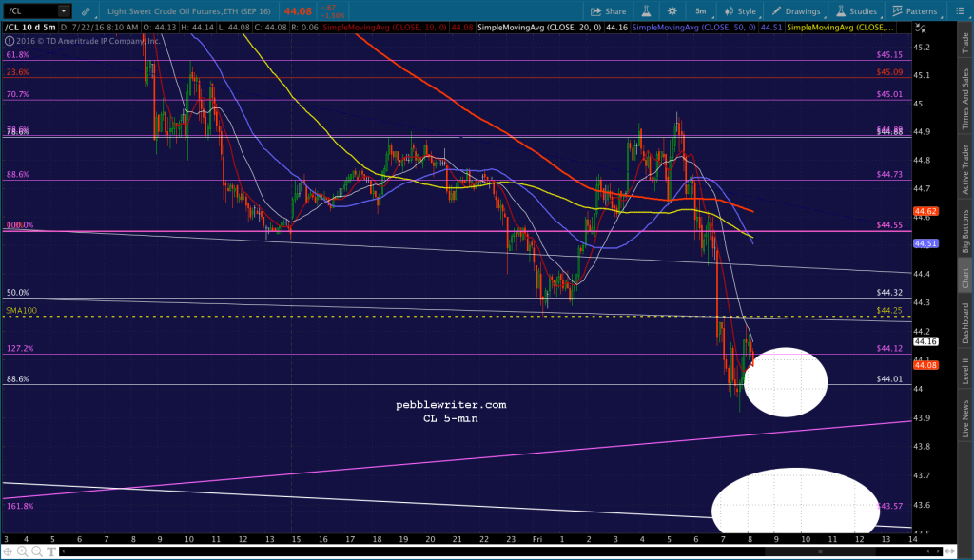This screenshot has width=974, height=560.
Task: Open the Trade side tab
Action: coord(965,42)
